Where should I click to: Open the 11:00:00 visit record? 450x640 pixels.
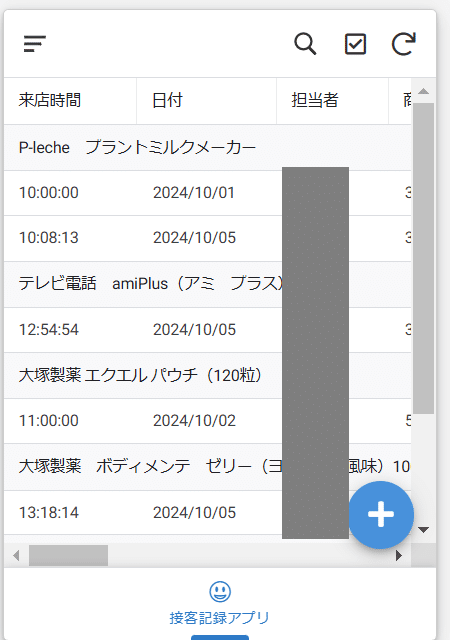49,420
